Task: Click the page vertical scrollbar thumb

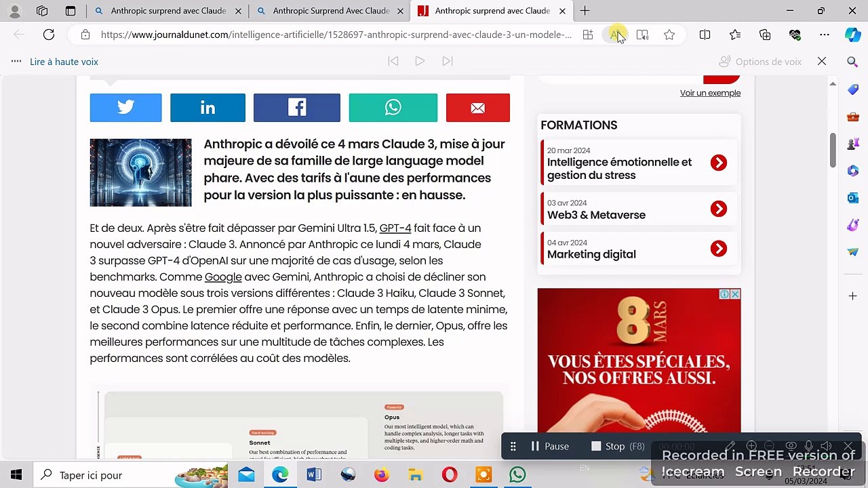Action: pyautogui.click(x=833, y=150)
